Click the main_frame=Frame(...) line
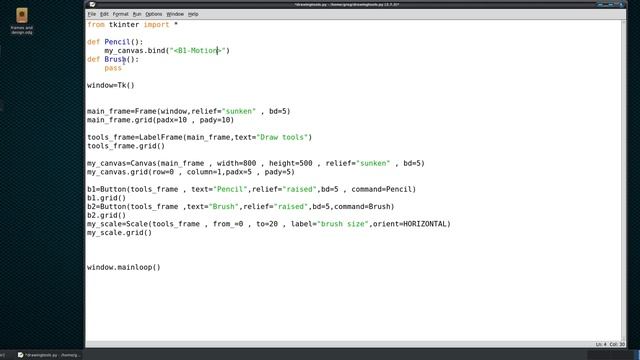This screenshot has height=360, width=640. point(189,111)
